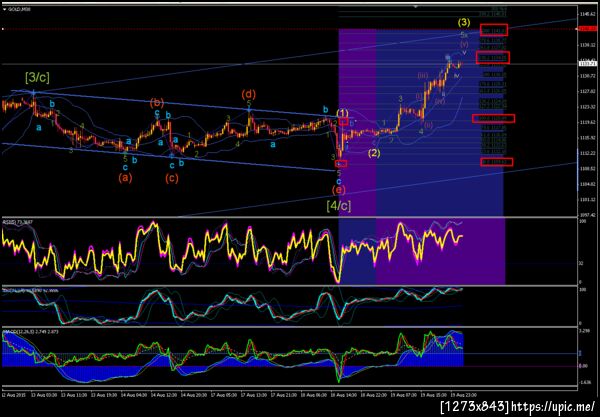The height and width of the screenshot is (417, 600).
Task: Click the 17 Aug 05:30 time axis label
Action: 223,395
